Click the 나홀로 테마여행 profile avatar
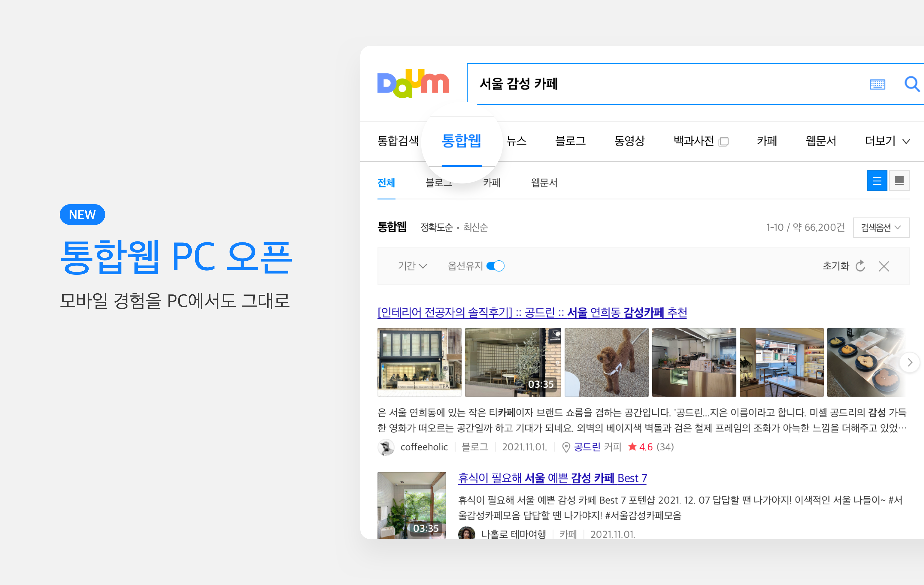This screenshot has height=585, width=924. click(x=467, y=533)
